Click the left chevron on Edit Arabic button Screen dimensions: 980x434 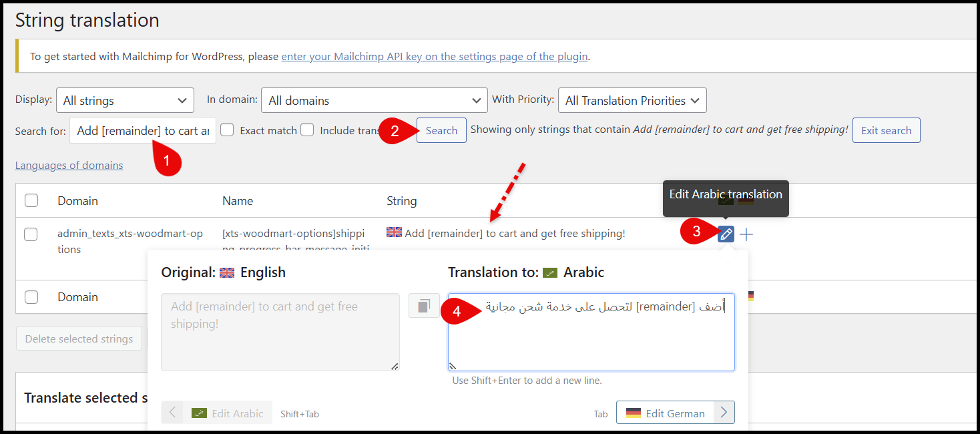coord(172,413)
